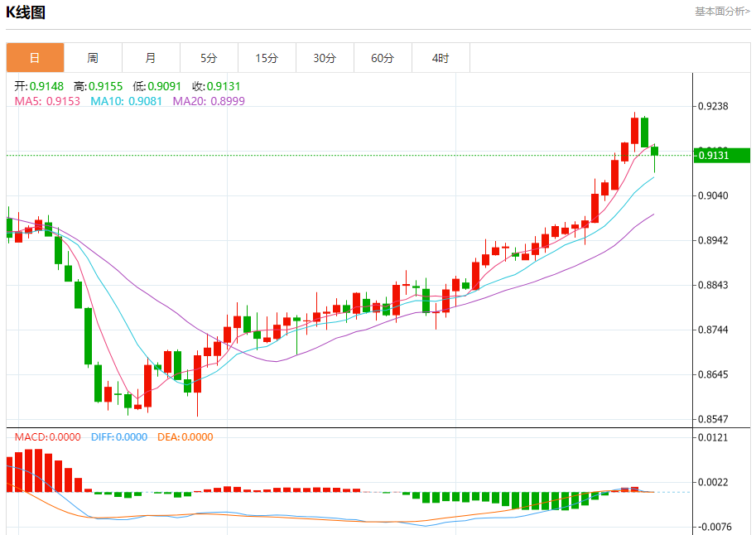
Task: Click the 0.8645 price axis label
Action: coord(713,374)
